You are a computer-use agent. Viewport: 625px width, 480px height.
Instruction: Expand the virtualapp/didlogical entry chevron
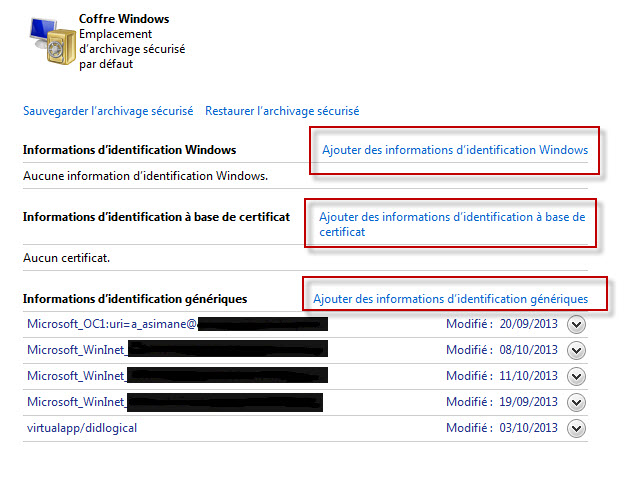click(576, 429)
